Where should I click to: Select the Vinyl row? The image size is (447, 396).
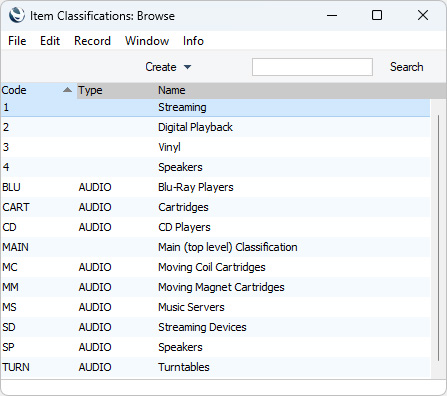click(x=215, y=147)
